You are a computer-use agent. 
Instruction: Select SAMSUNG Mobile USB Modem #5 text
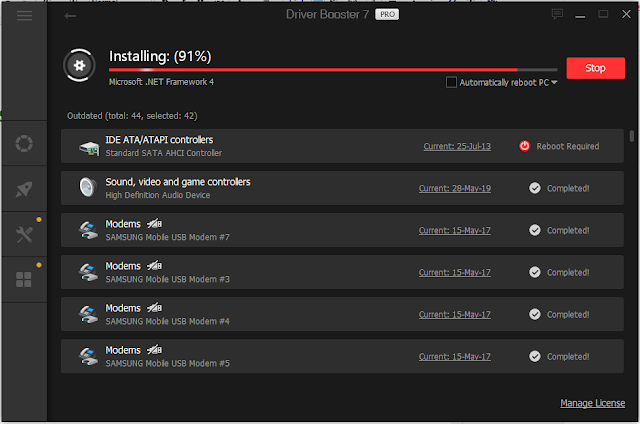(167, 363)
